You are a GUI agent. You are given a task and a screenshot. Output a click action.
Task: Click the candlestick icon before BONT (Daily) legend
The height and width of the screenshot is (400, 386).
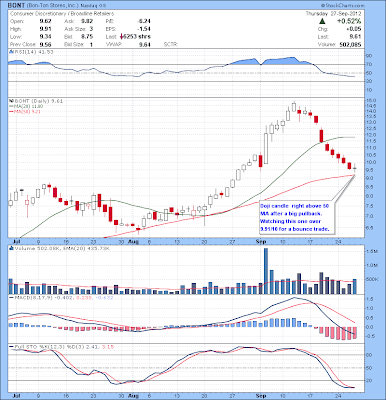10,101
